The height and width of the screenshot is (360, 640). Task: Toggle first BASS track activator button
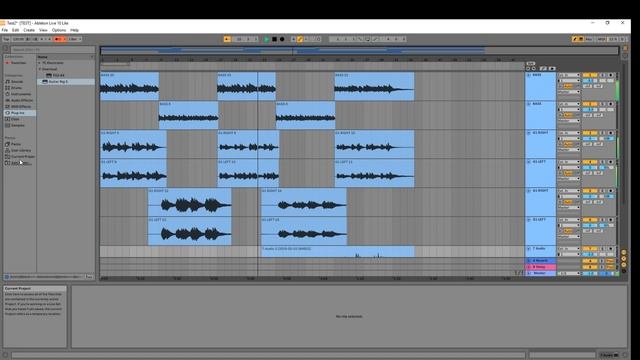click(x=590, y=75)
